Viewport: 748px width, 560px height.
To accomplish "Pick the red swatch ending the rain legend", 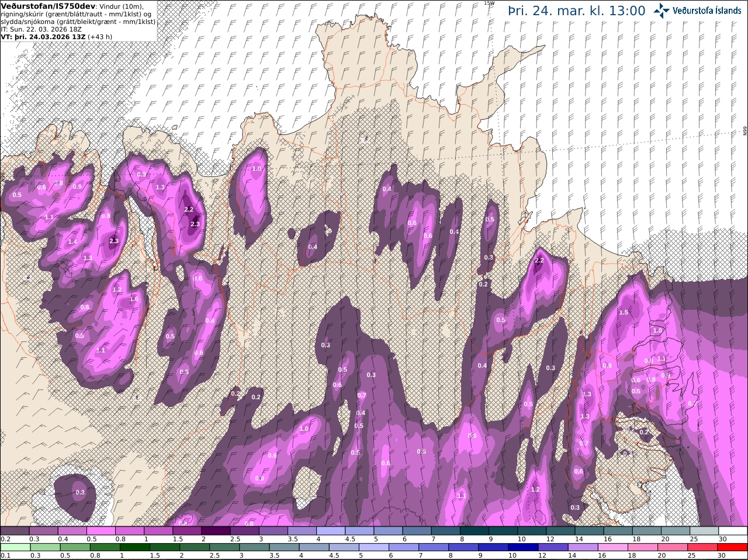I will click(733, 547).
